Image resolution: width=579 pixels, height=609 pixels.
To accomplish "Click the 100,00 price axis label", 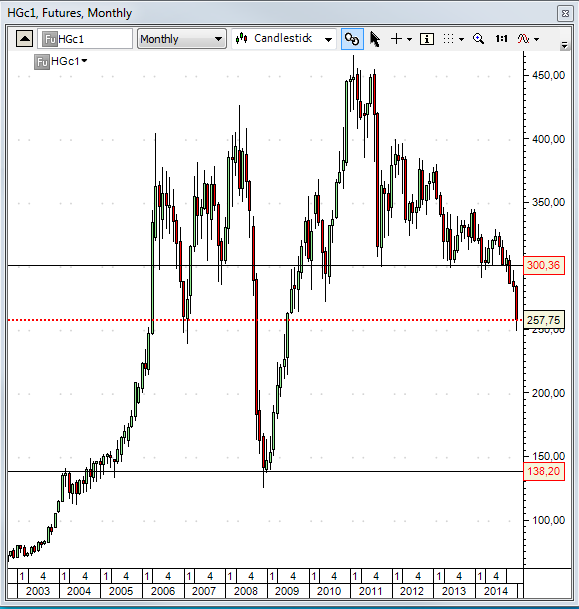I will (x=548, y=520).
